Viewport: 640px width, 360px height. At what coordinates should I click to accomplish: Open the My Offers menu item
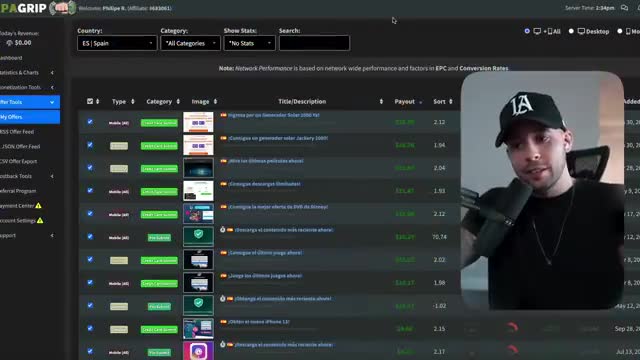point(29,117)
